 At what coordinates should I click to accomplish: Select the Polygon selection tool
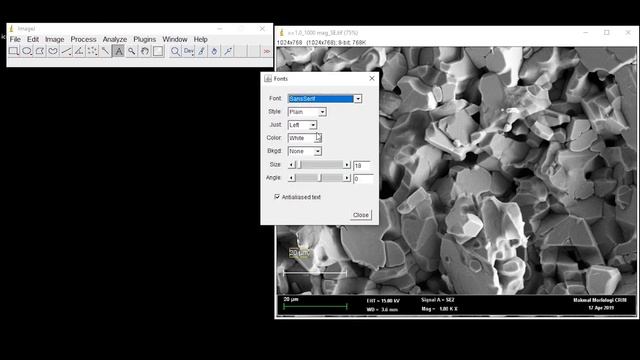tap(40, 51)
